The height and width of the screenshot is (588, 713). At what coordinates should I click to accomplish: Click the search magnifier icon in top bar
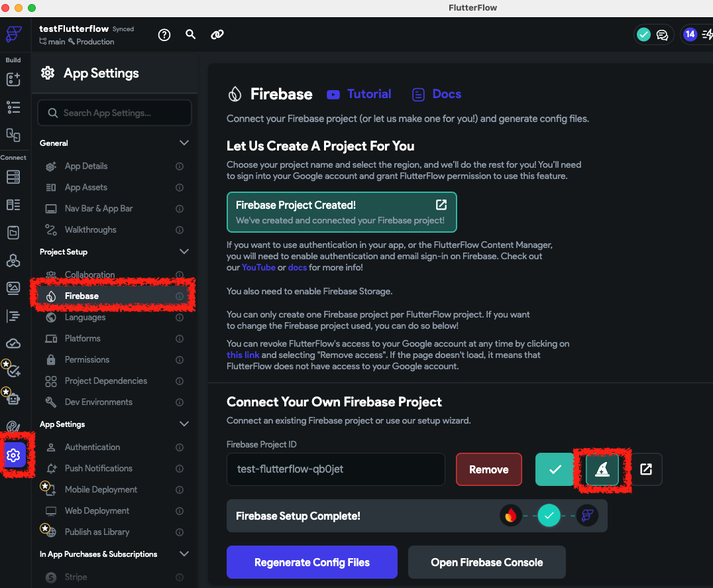[191, 34]
